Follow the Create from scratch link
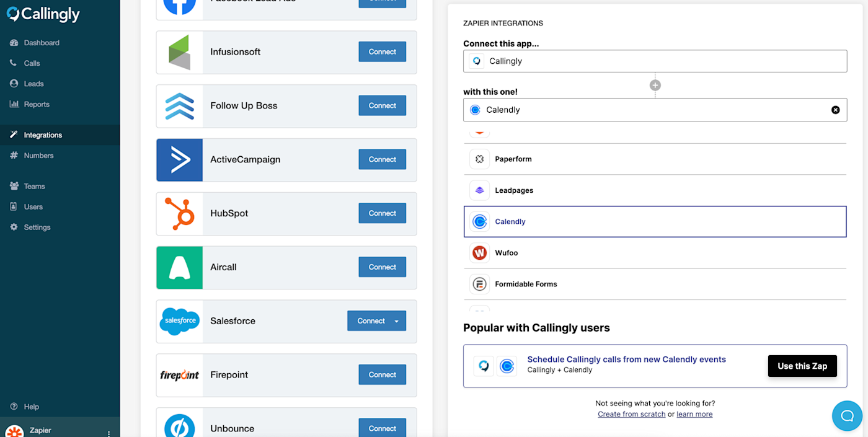The height and width of the screenshot is (437, 868). [631, 414]
